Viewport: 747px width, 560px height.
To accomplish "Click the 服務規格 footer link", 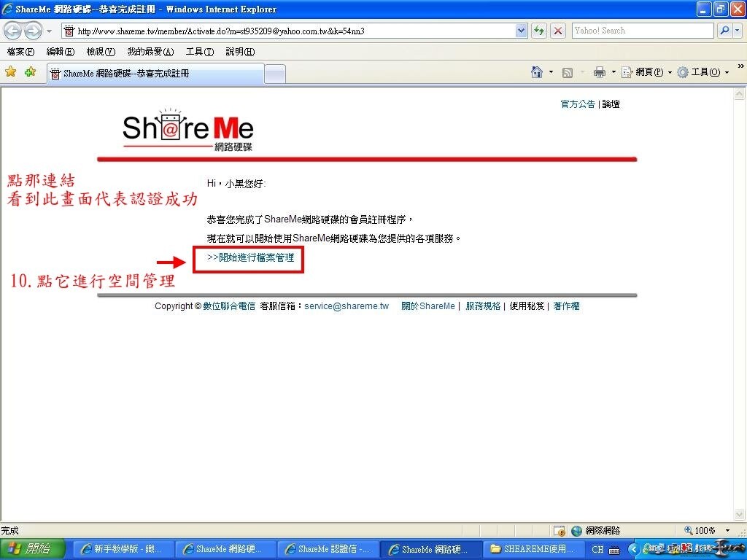I will point(483,306).
